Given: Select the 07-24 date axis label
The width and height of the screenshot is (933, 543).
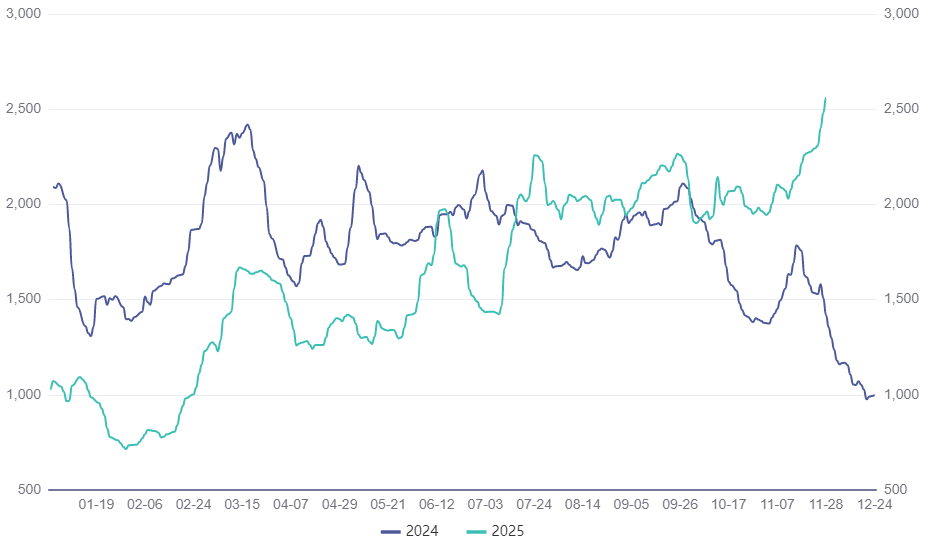Looking at the screenshot, I should (534, 505).
